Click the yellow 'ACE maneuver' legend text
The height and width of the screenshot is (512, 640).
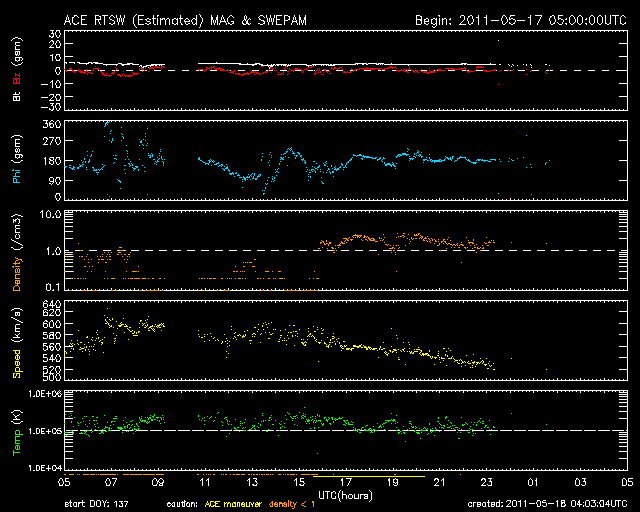pos(233,504)
